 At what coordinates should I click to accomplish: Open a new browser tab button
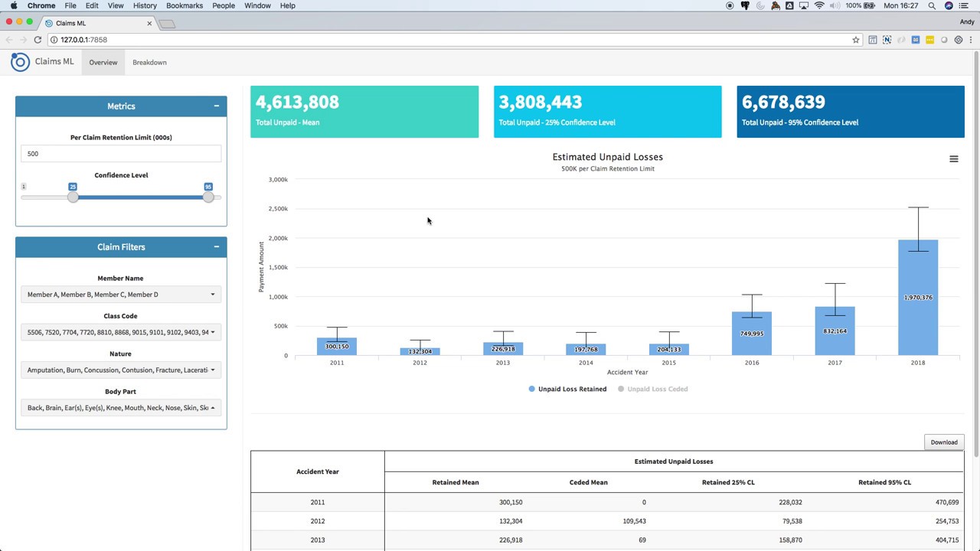(167, 24)
